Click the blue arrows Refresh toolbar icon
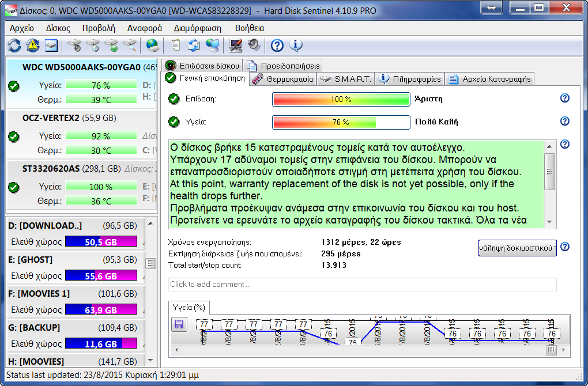The width and height of the screenshot is (588, 386). coord(14,46)
